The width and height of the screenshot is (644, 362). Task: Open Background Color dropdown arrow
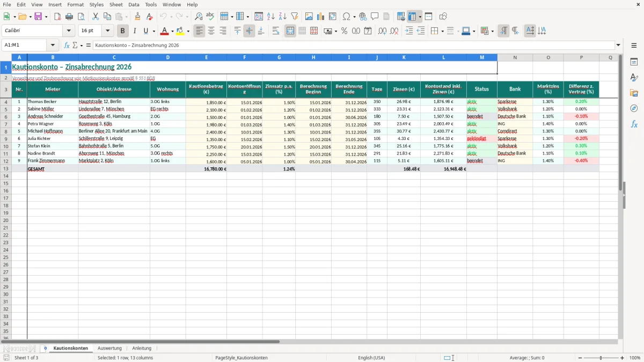click(188, 31)
